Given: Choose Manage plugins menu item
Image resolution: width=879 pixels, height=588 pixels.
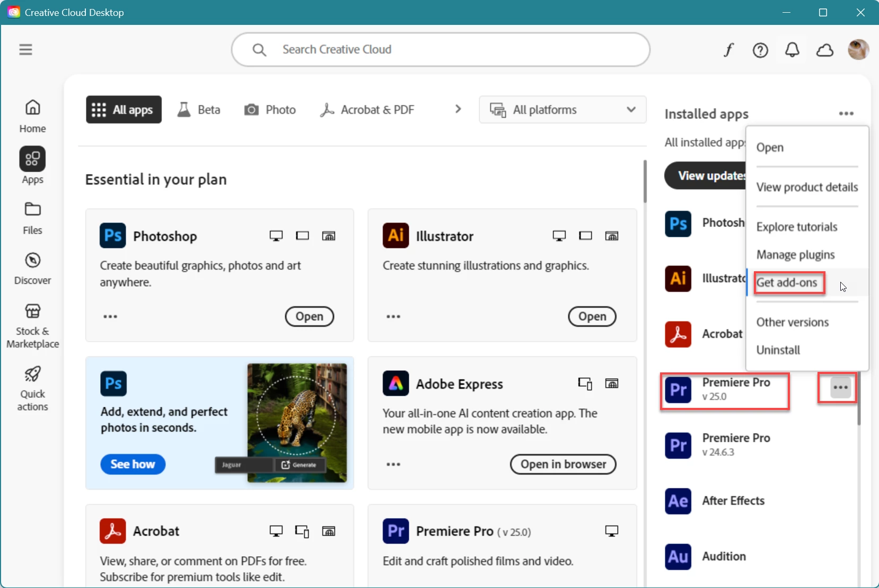Looking at the screenshot, I should pyautogui.click(x=807, y=255).
